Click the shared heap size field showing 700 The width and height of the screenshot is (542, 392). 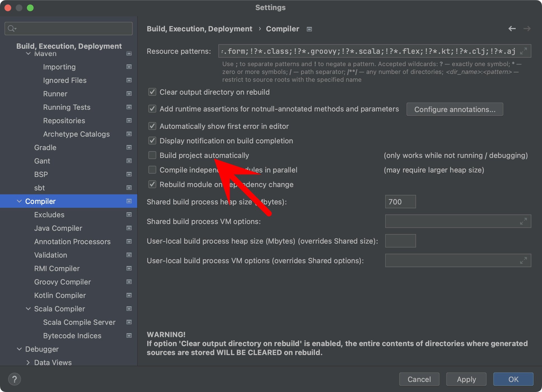400,201
